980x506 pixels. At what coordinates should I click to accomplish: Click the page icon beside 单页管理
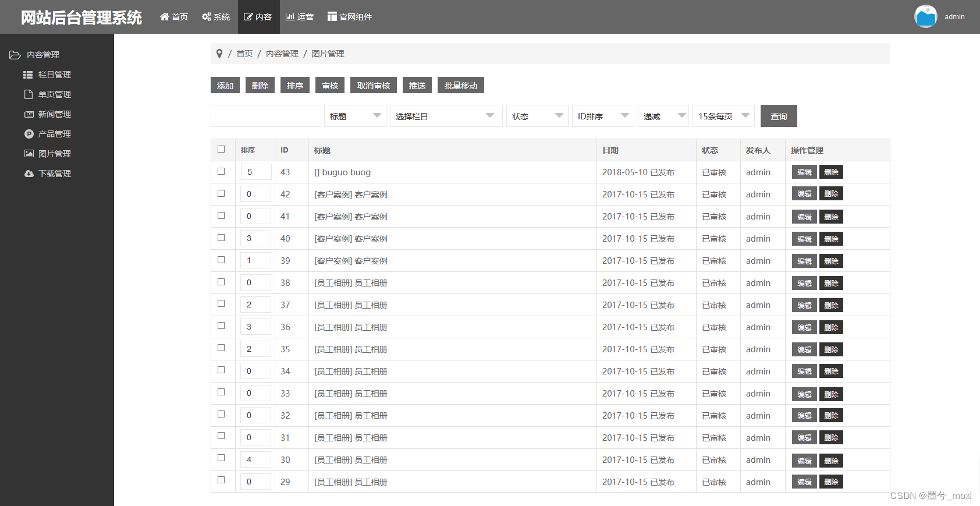pos(28,94)
